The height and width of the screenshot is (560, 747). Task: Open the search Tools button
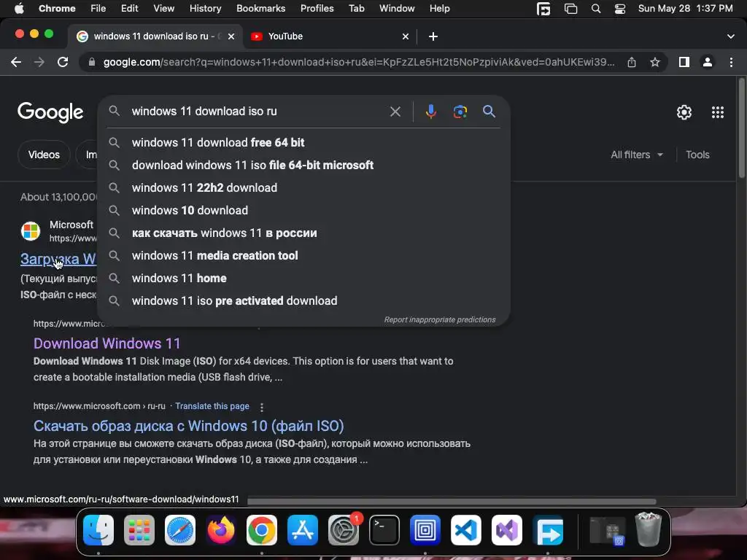tap(697, 155)
